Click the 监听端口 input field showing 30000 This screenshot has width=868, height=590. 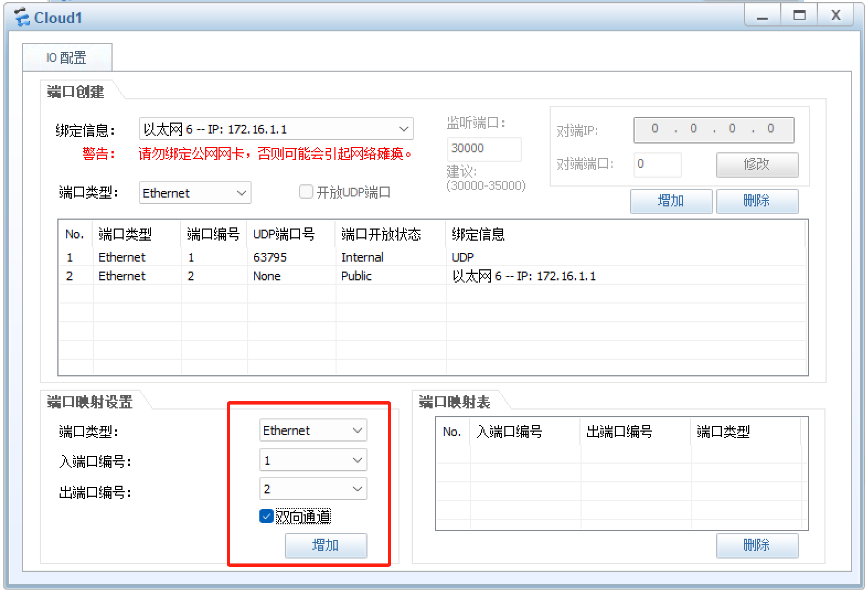pos(483,148)
